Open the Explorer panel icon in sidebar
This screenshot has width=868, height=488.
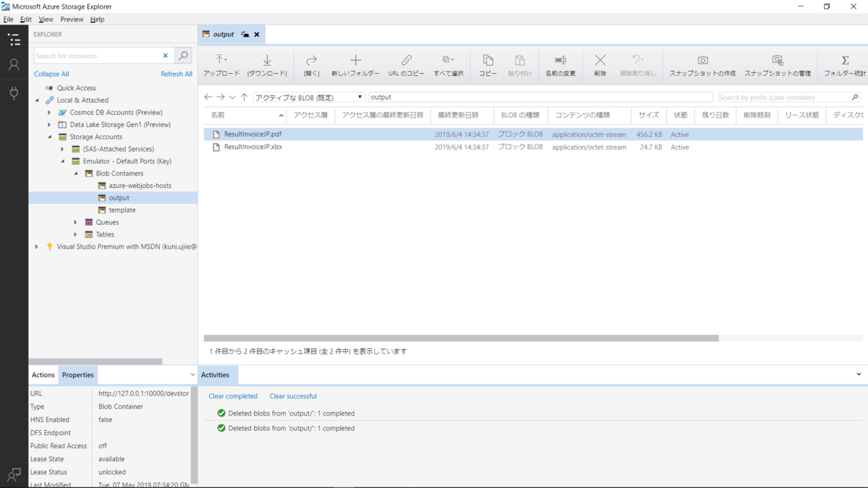point(14,40)
